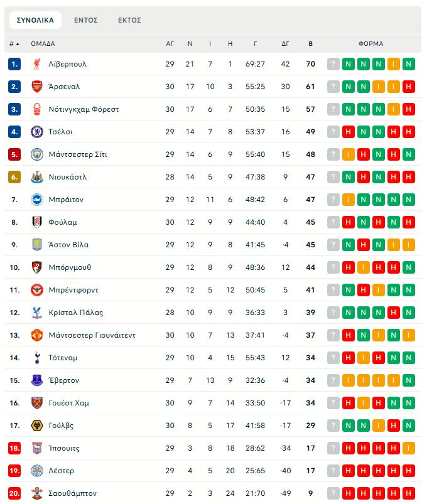Click the red position 18 relegation badge
This screenshot has height=504, width=422.
coord(14,448)
